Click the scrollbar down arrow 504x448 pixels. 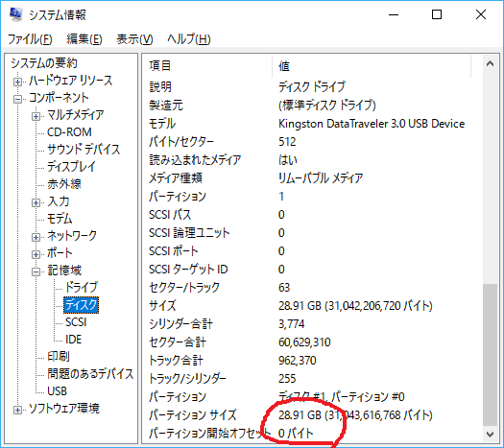click(490, 435)
